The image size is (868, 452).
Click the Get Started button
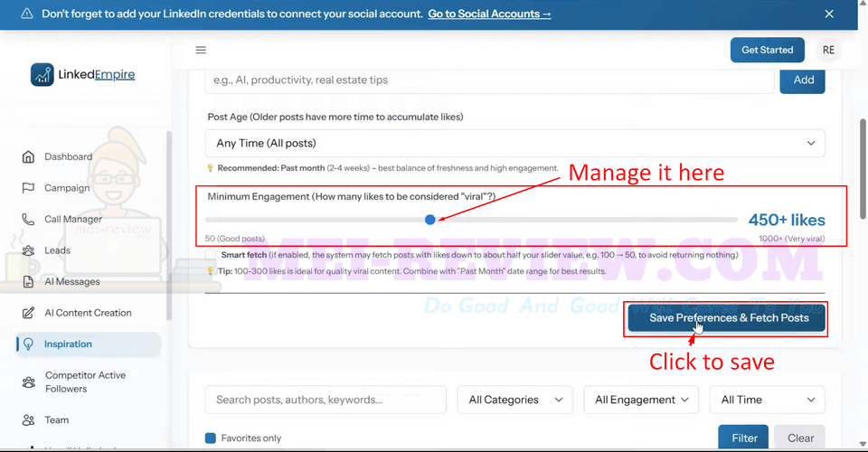[x=768, y=50]
